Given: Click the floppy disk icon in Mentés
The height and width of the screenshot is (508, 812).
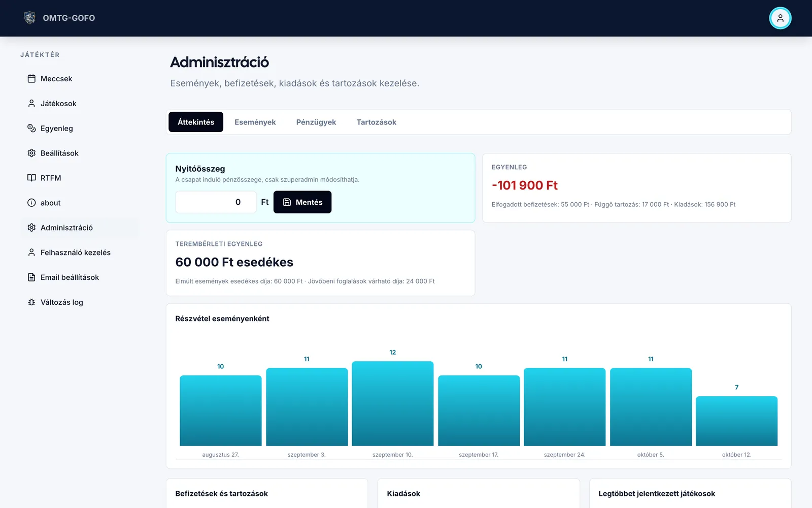Looking at the screenshot, I should (x=287, y=202).
